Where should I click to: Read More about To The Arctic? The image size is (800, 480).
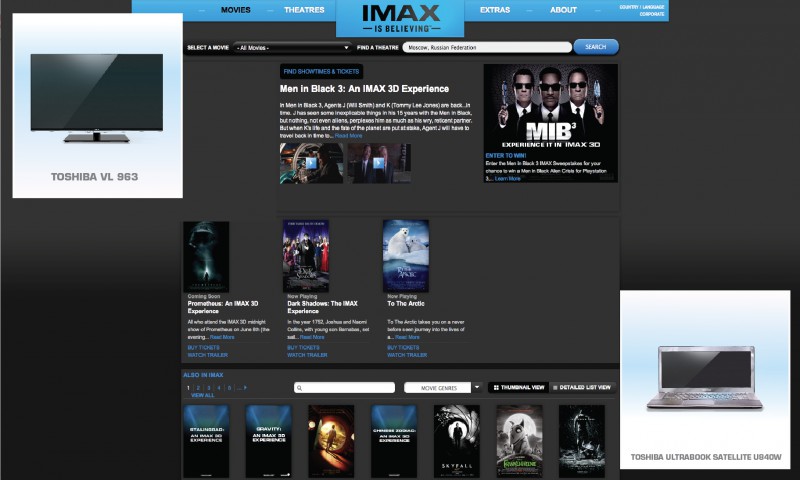click(407, 337)
